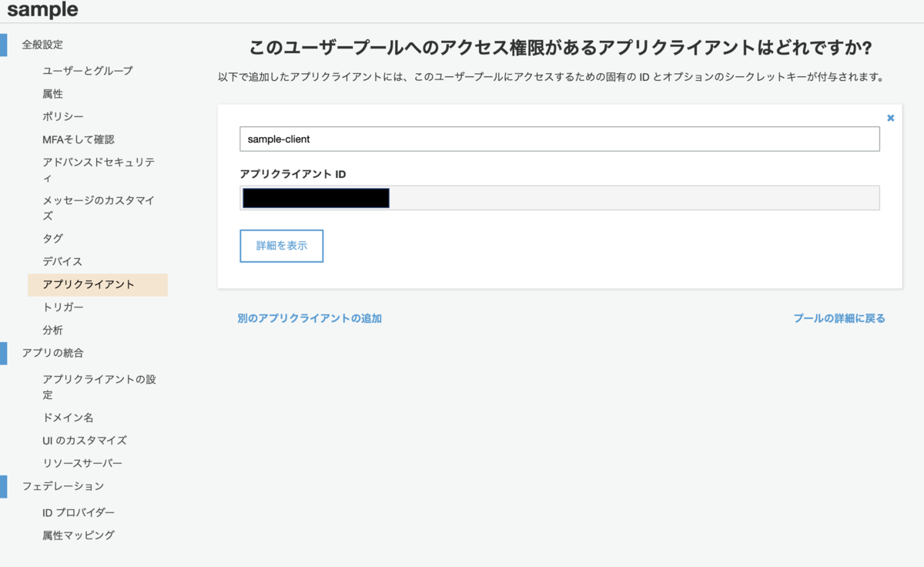Viewport: 924px width, 567px height.
Task: Open トリガー settings
Action: (63, 307)
